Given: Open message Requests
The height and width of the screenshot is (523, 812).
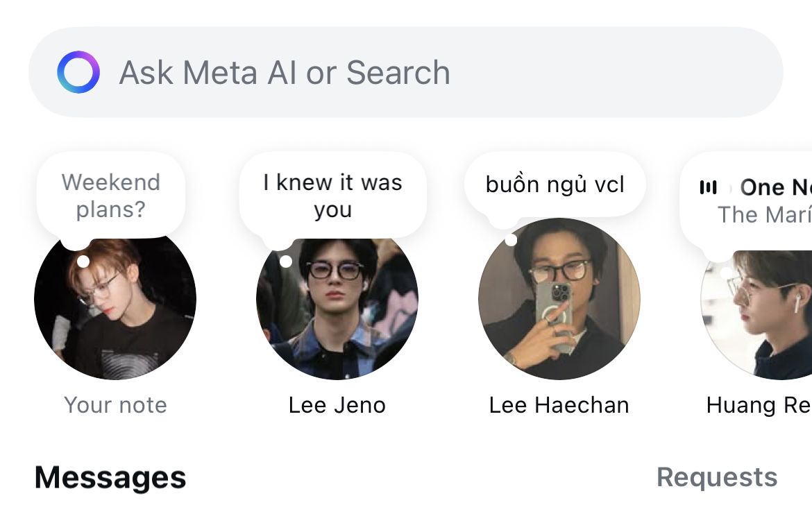Looking at the screenshot, I should [x=716, y=477].
